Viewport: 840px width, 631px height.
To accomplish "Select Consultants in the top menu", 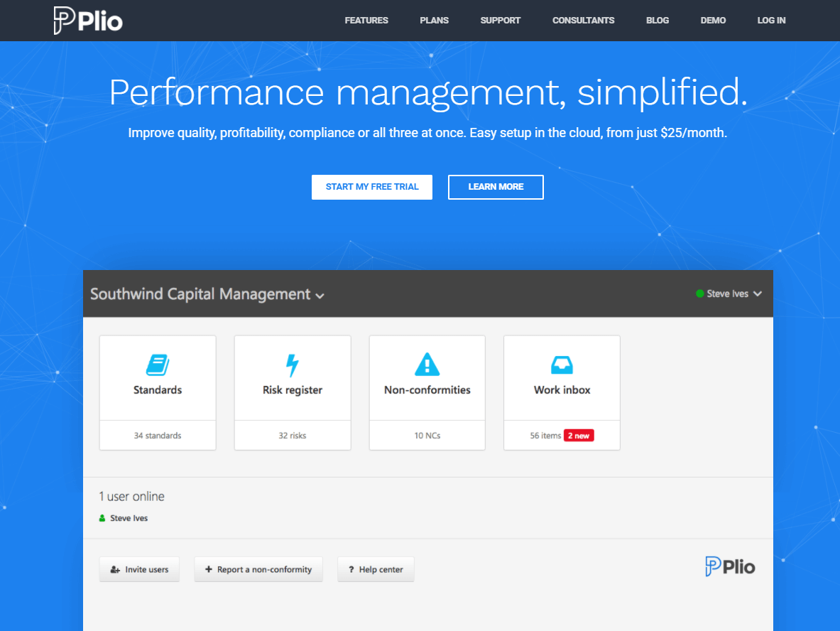I will pyautogui.click(x=584, y=21).
